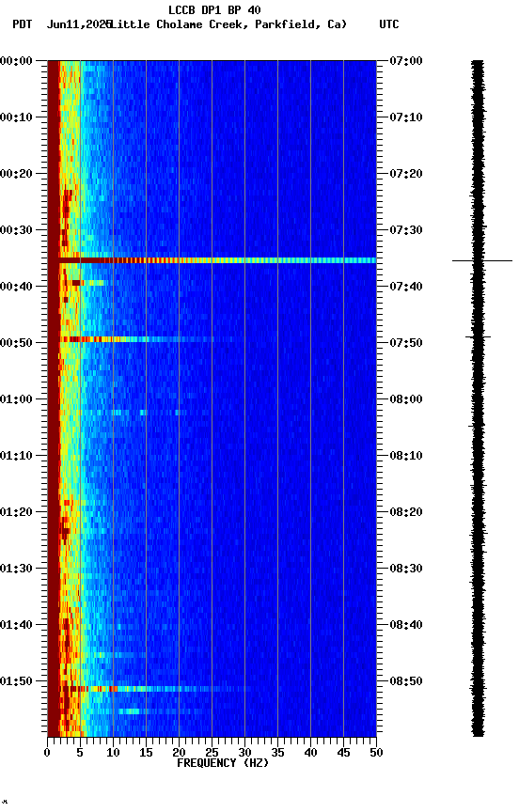
Task: Click the frequency axis value "20"
Action: 179,753
